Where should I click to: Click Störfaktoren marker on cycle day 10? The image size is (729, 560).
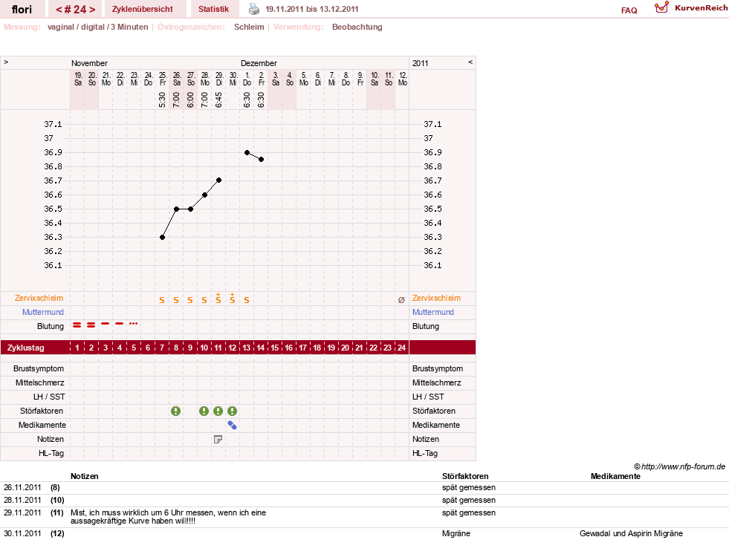(204, 411)
